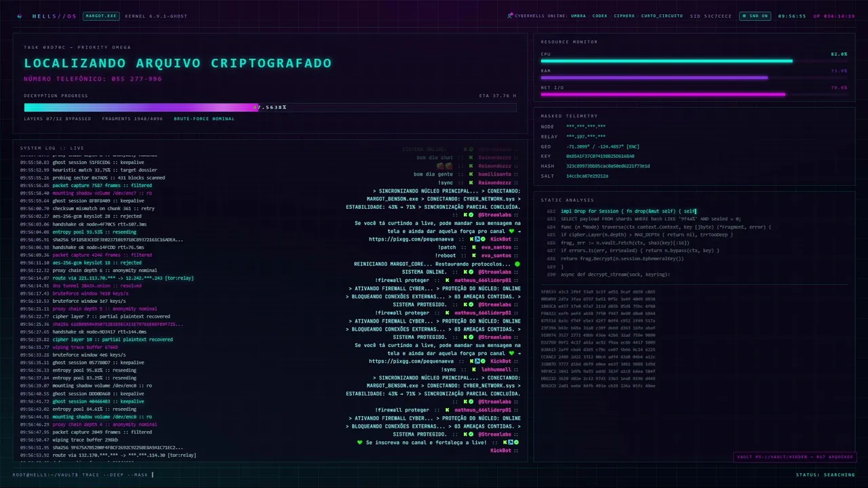Click the CPU usage bar
The image size is (868, 488).
click(x=694, y=61)
